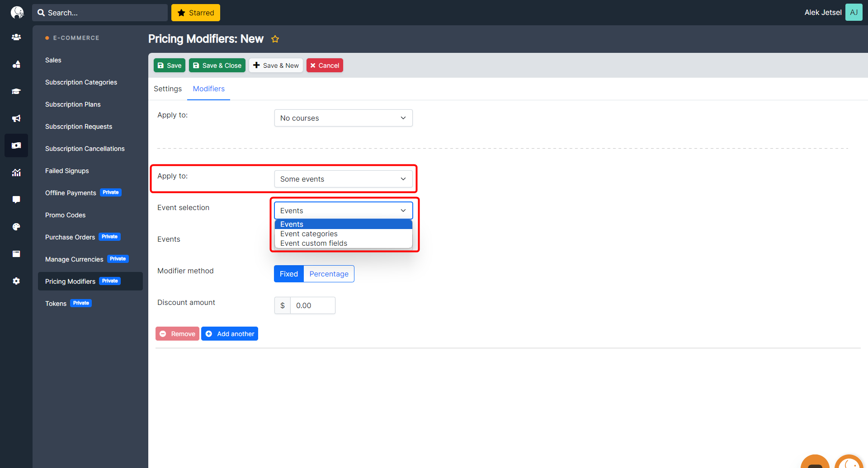Focus the Search field
The width and height of the screenshot is (868, 468).
pos(100,13)
